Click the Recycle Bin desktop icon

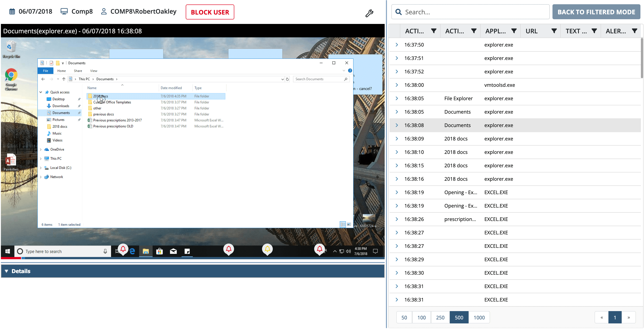pyautogui.click(x=11, y=49)
